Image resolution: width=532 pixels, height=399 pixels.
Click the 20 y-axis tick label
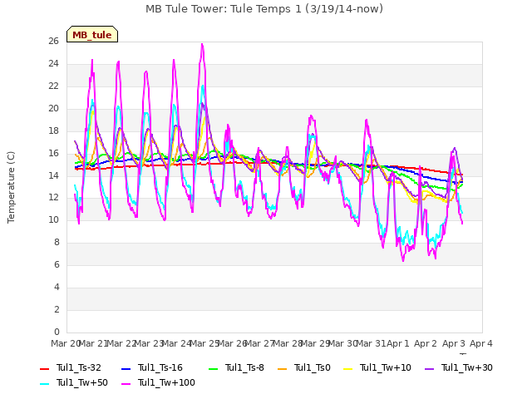[53, 109]
